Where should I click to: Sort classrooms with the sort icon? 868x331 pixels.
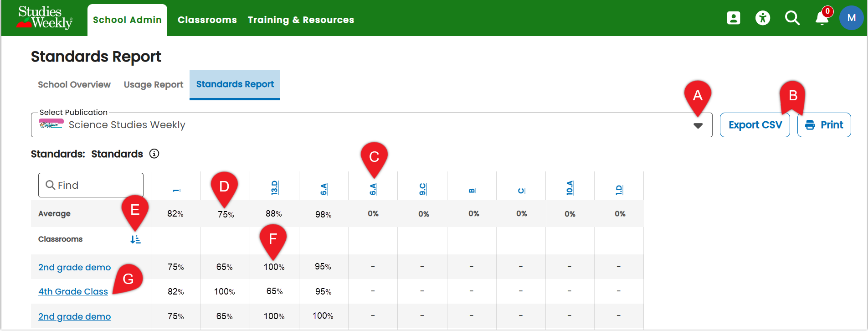[135, 239]
